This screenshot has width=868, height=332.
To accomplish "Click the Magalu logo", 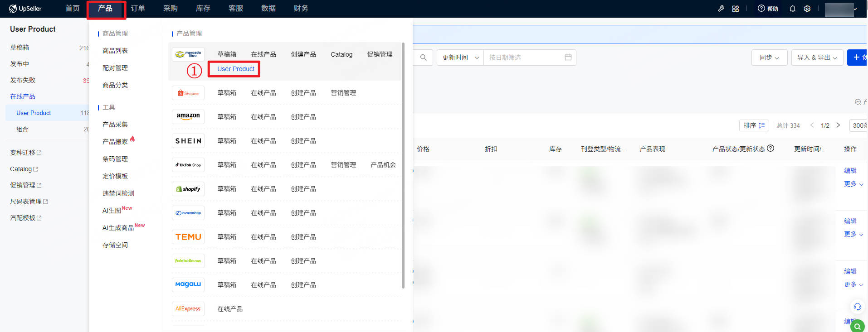I will point(188,285).
